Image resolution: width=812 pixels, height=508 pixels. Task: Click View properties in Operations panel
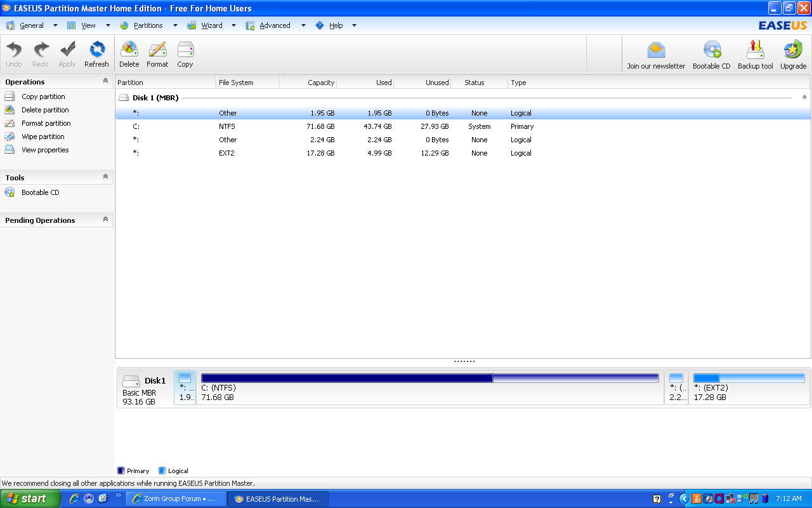click(x=44, y=150)
